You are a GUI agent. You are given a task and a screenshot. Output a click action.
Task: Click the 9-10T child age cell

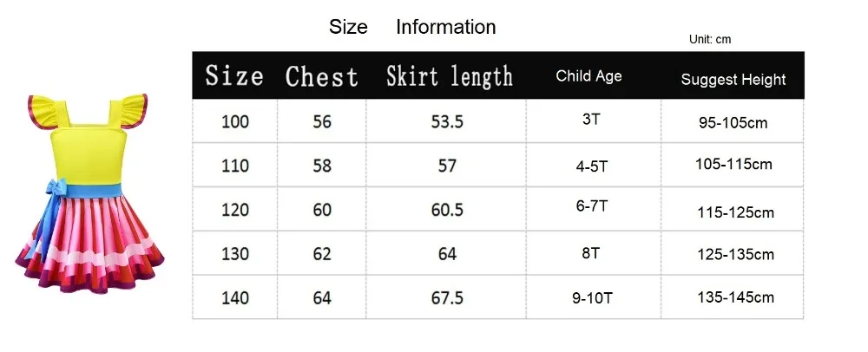tap(594, 298)
